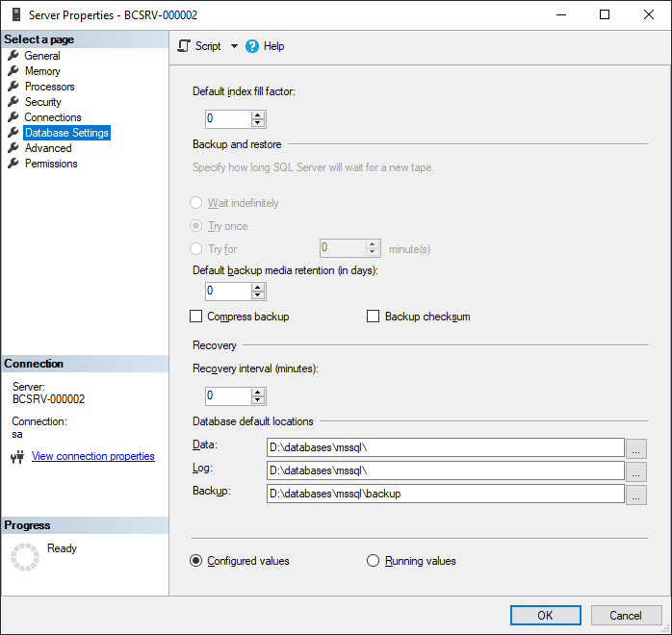Click the backup media retention input box
The image size is (672, 635).
pos(228,292)
